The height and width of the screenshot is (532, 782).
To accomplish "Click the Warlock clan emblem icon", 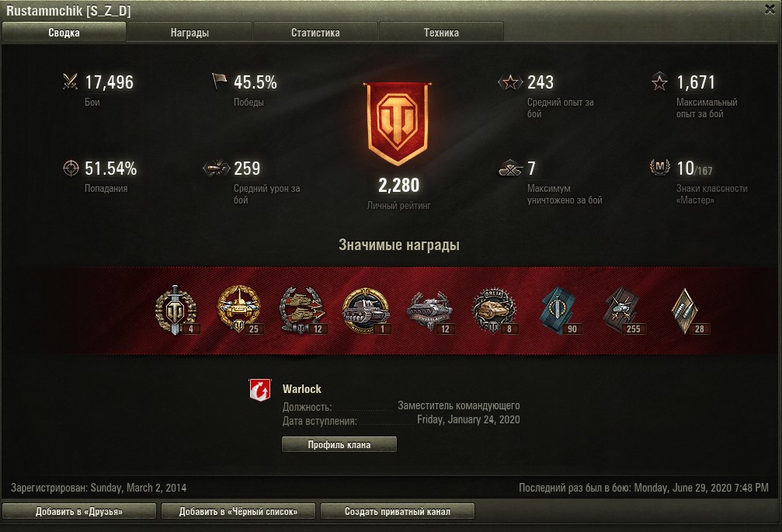I will point(260,390).
